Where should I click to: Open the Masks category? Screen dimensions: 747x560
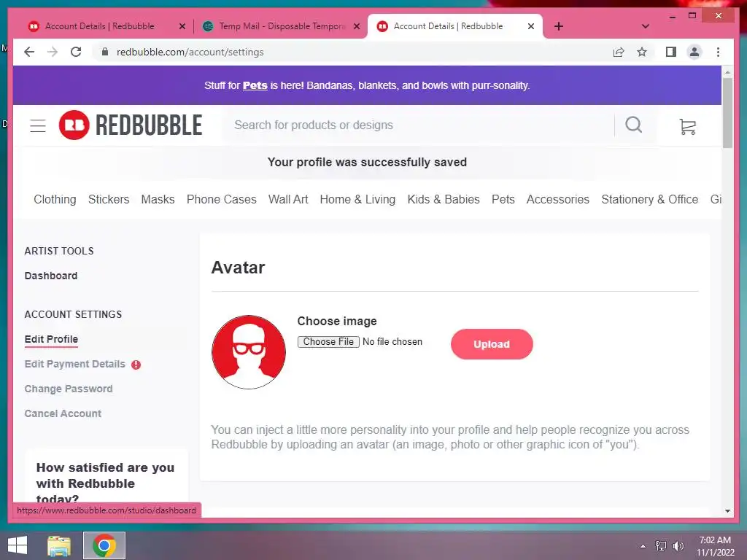tap(158, 200)
